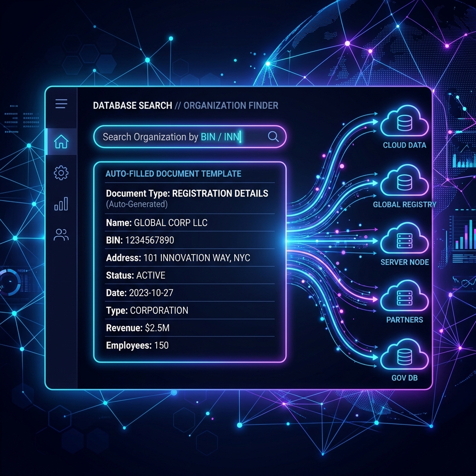Select the Name: GLOBAL CORP LLC row
The height and width of the screenshot is (476, 476).
[x=190, y=223]
